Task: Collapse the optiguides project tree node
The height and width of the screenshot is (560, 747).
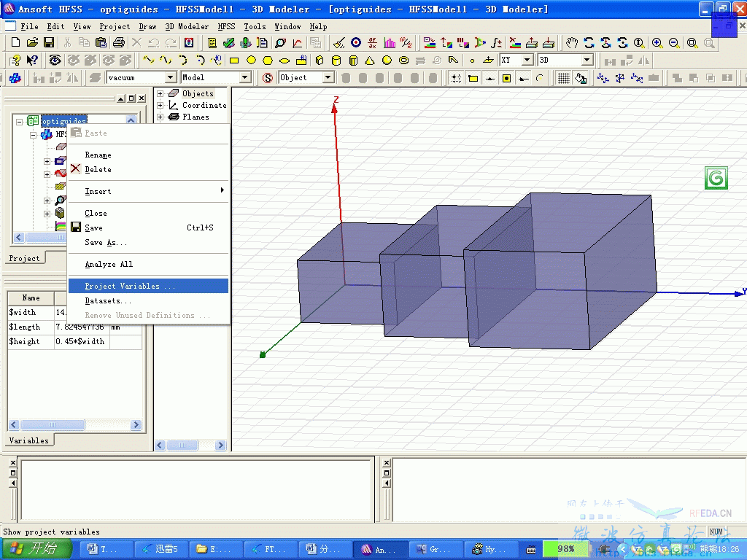Action: [19, 122]
